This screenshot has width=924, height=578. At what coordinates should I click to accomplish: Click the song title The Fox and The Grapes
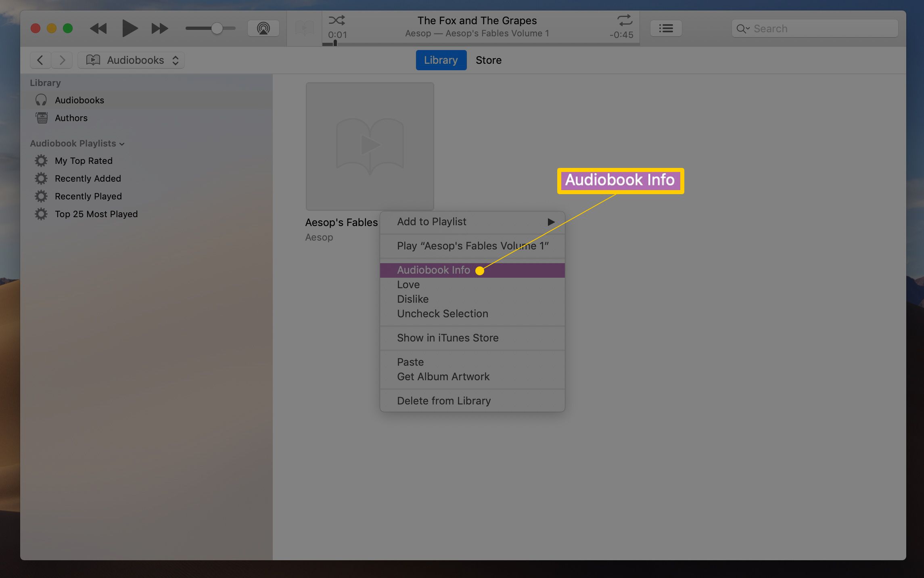(x=477, y=21)
